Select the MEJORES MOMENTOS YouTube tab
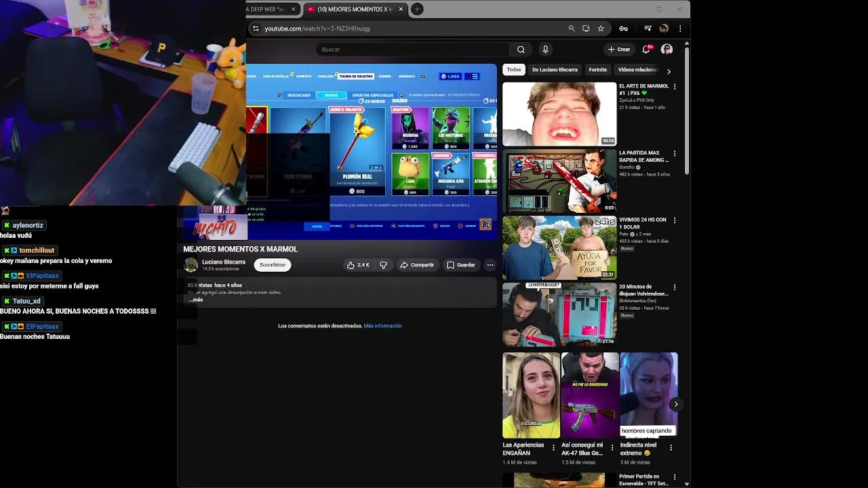The height and width of the screenshot is (488, 868). pos(355,9)
